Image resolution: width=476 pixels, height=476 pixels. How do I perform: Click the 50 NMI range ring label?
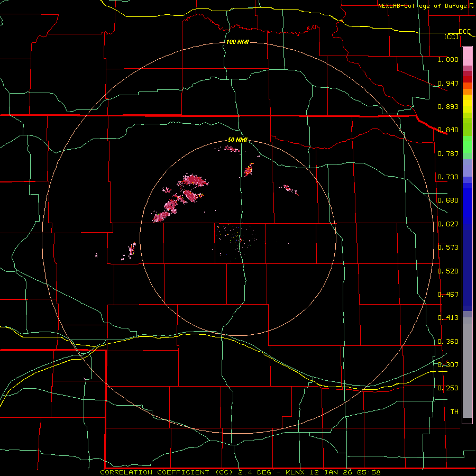pos(237,140)
